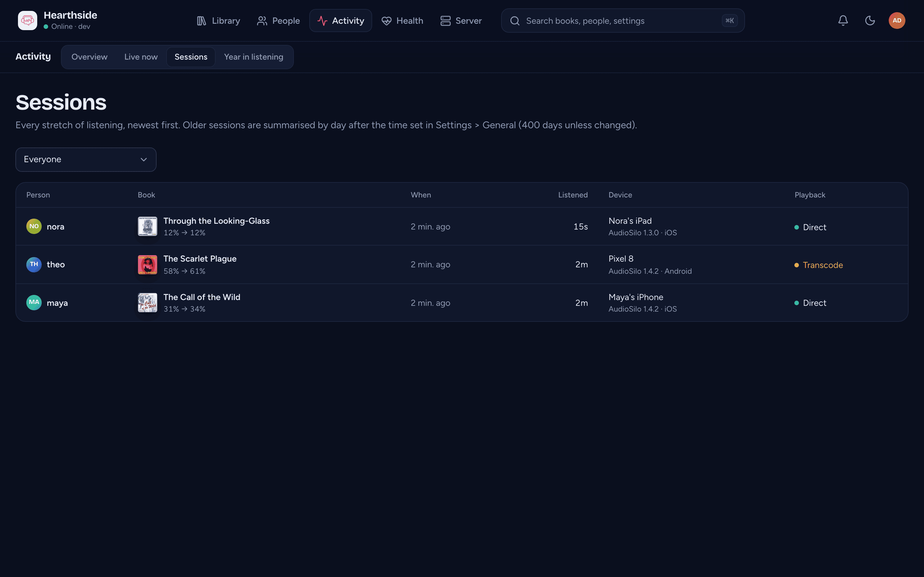Open the Library section

[x=218, y=21]
